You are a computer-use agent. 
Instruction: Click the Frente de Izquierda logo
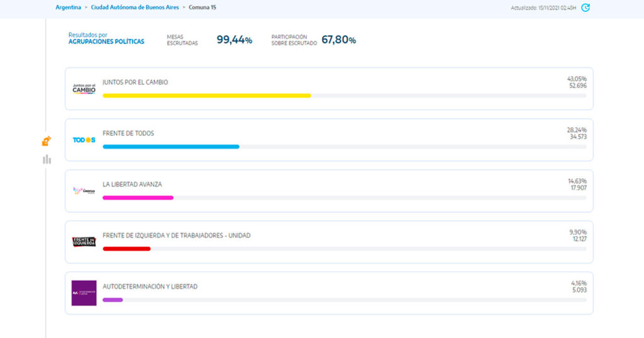[x=84, y=242]
